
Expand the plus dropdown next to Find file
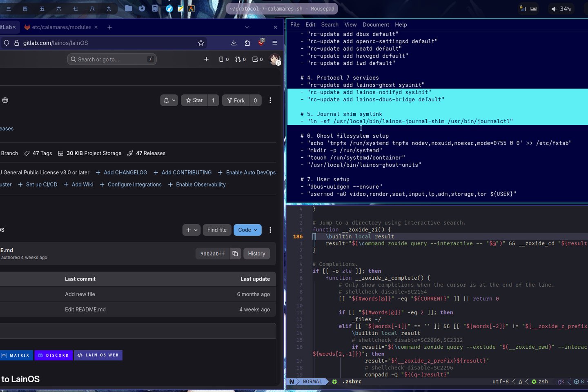(192, 230)
